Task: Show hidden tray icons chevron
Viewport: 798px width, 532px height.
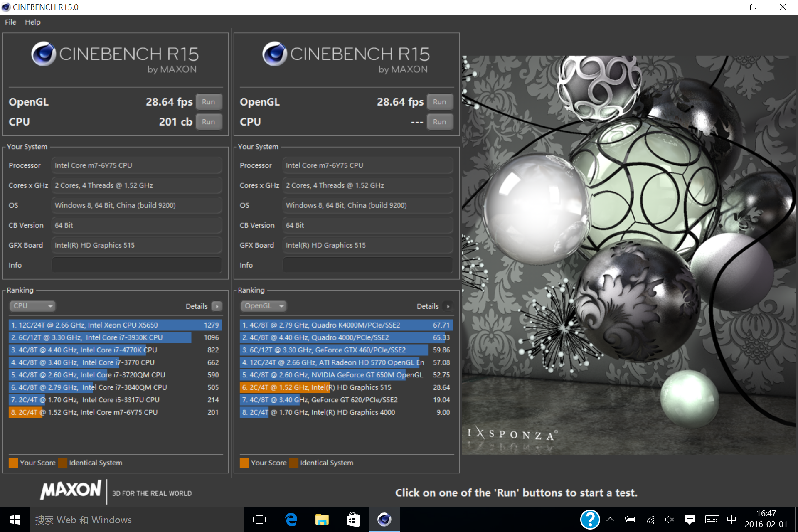Action: (610, 520)
